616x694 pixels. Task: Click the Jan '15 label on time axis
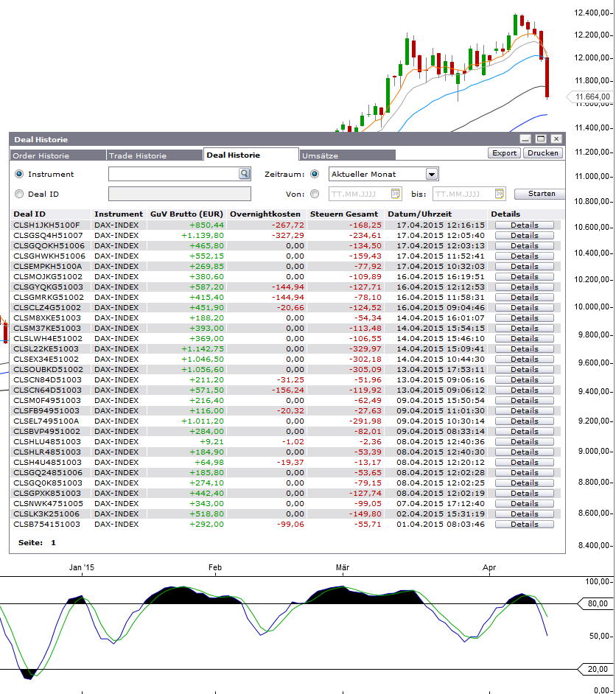[82, 567]
